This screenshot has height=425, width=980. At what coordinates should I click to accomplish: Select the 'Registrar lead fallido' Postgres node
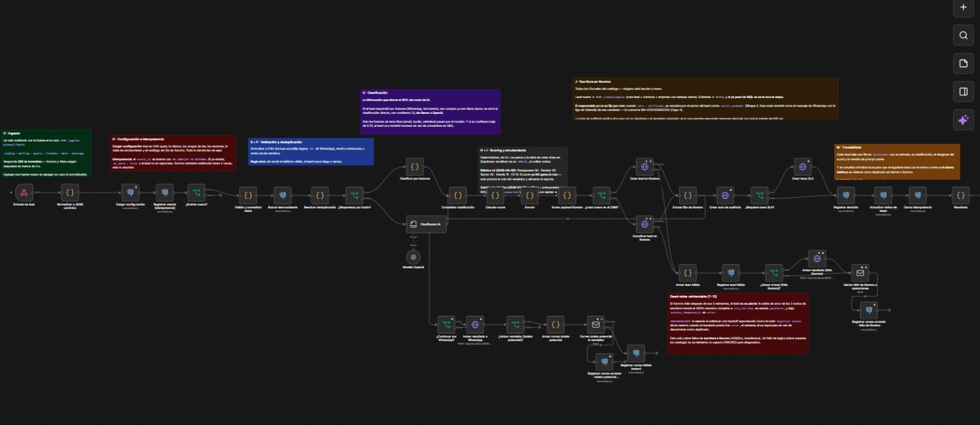731,273
